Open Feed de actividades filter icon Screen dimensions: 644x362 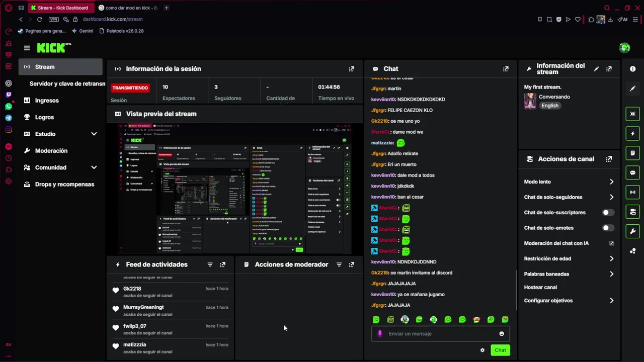click(x=210, y=264)
